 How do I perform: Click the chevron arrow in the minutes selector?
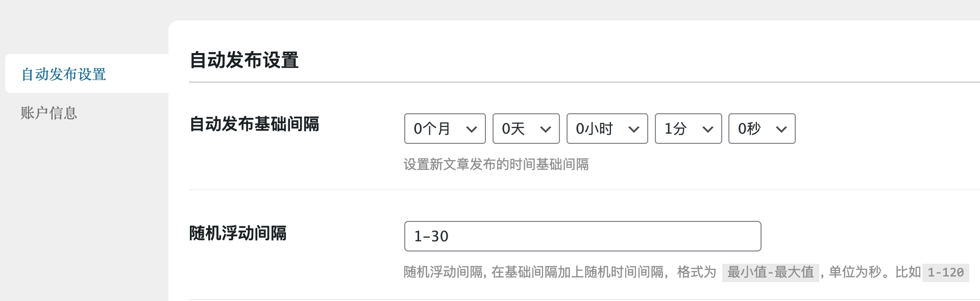click(x=708, y=130)
